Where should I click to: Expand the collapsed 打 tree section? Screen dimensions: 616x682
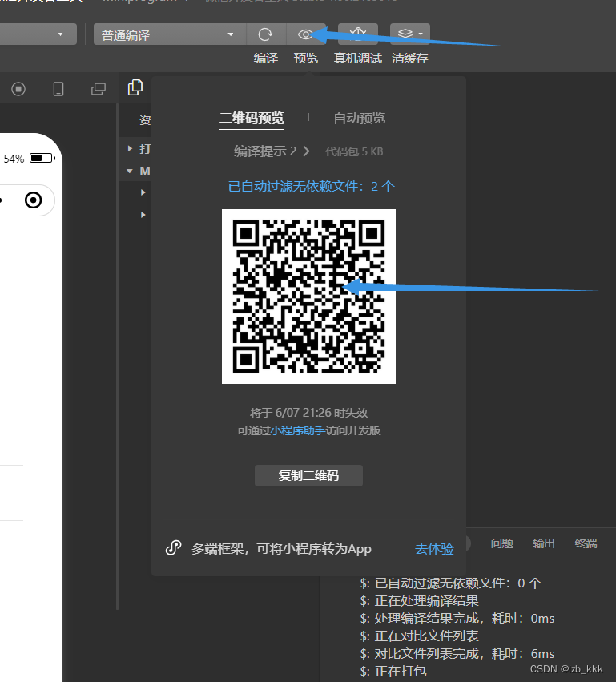click(x=130, y=148)
